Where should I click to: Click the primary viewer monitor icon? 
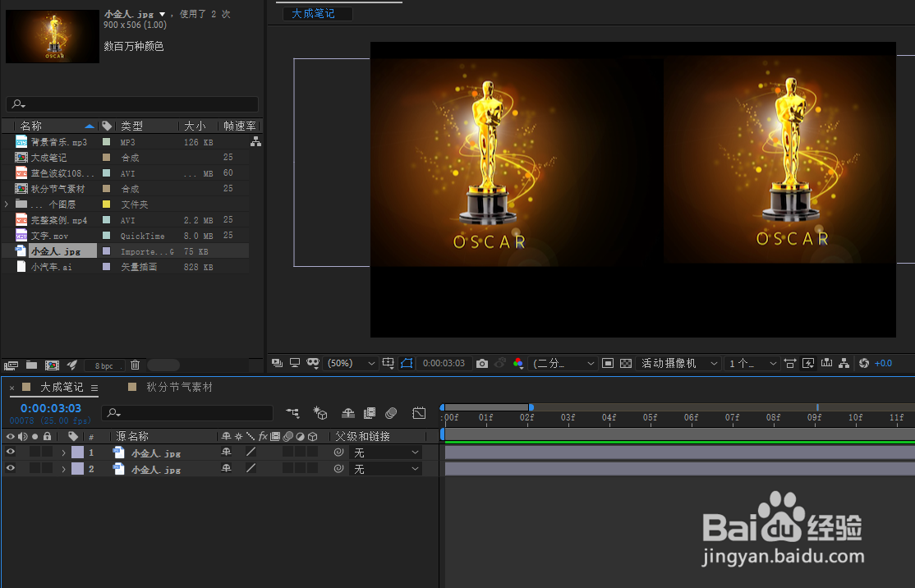coord(295,363)
